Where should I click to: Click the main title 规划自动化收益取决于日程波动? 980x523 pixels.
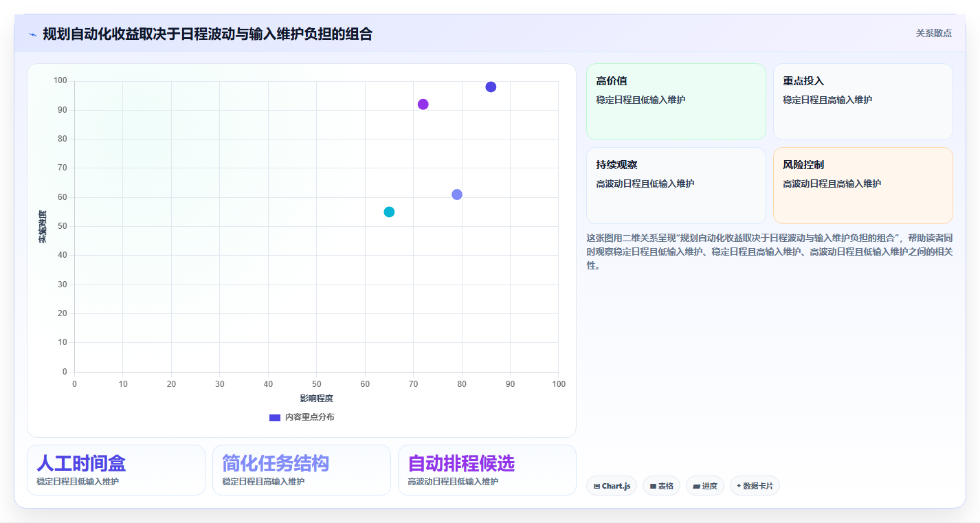208,34
